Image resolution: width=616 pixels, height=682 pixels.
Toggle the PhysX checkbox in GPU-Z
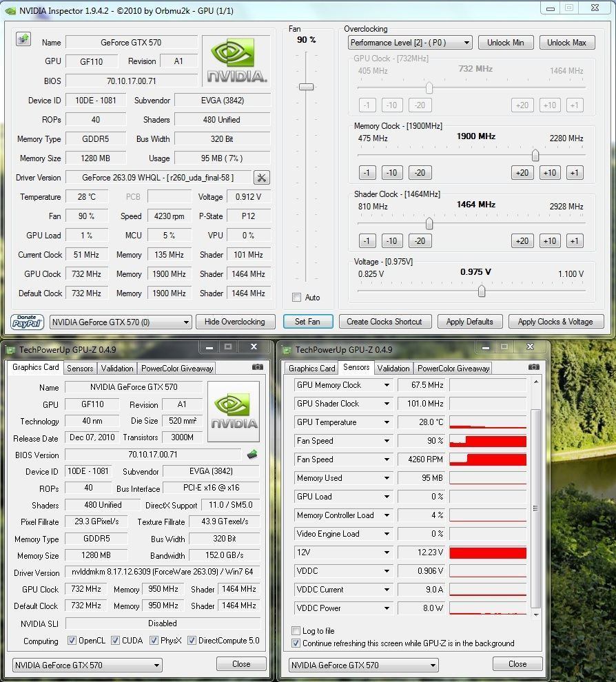point(154,641)
